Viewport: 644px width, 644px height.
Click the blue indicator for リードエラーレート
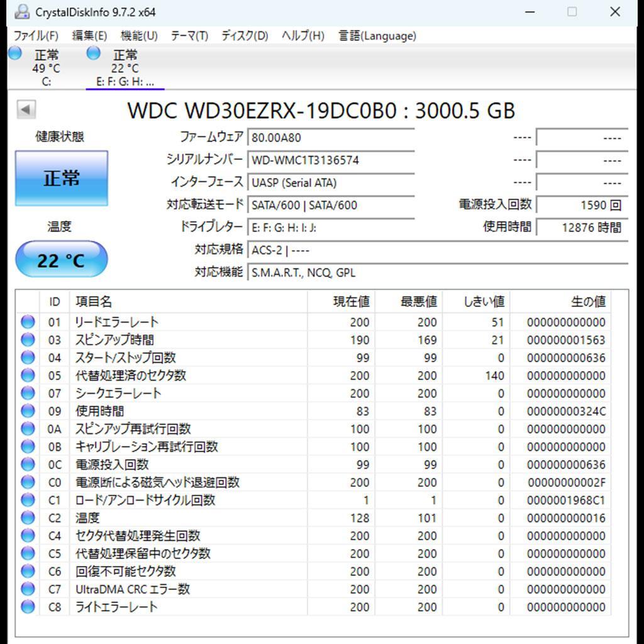click(27, 321)
